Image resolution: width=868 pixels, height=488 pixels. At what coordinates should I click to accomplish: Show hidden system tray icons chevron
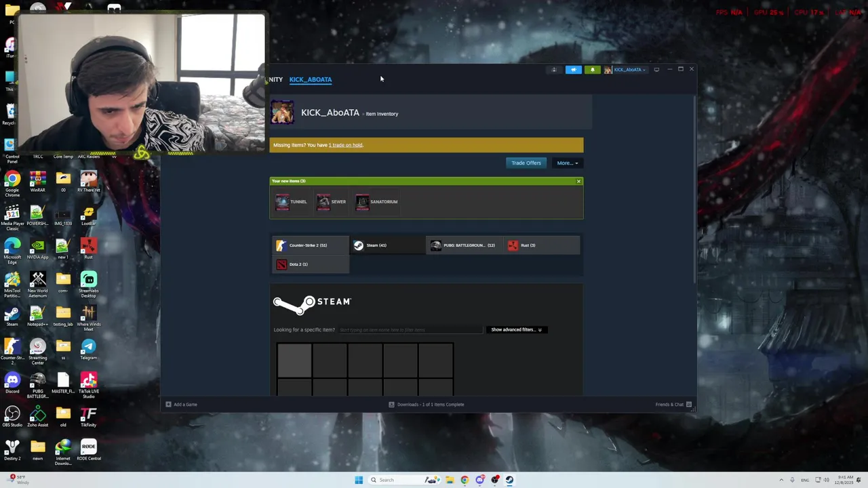coord(781,480)
